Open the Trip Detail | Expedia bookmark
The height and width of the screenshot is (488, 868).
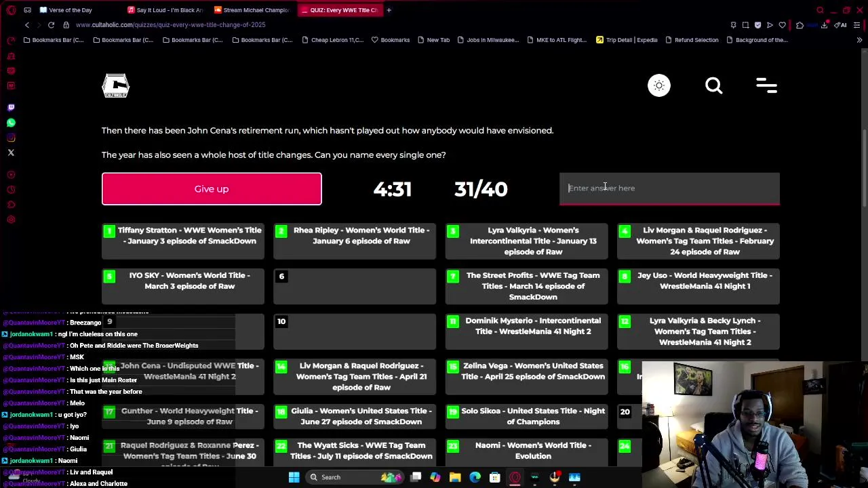[x=626, y=40]
